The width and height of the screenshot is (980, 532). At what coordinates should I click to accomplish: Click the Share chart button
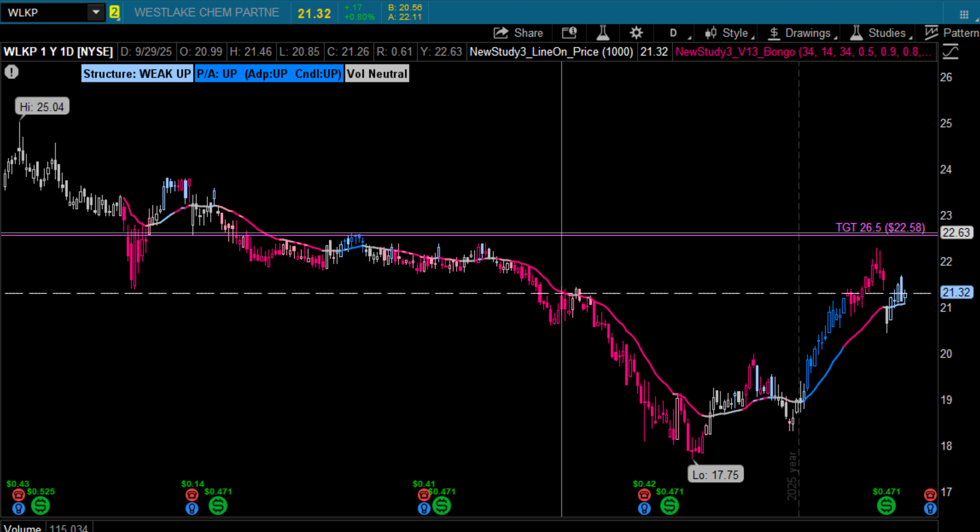(518, 33)
